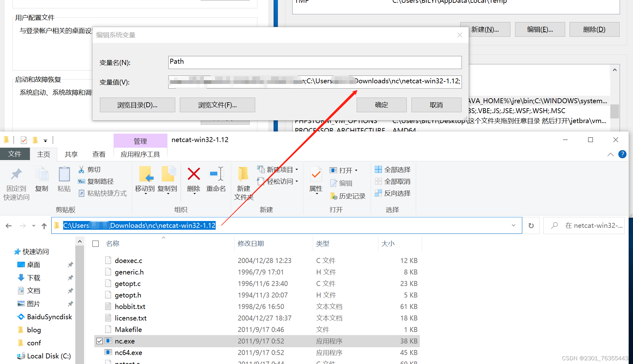Click Delete button in environment variables window
The height and width of the screenshot is (364, 633).
(x=594, y=30)
